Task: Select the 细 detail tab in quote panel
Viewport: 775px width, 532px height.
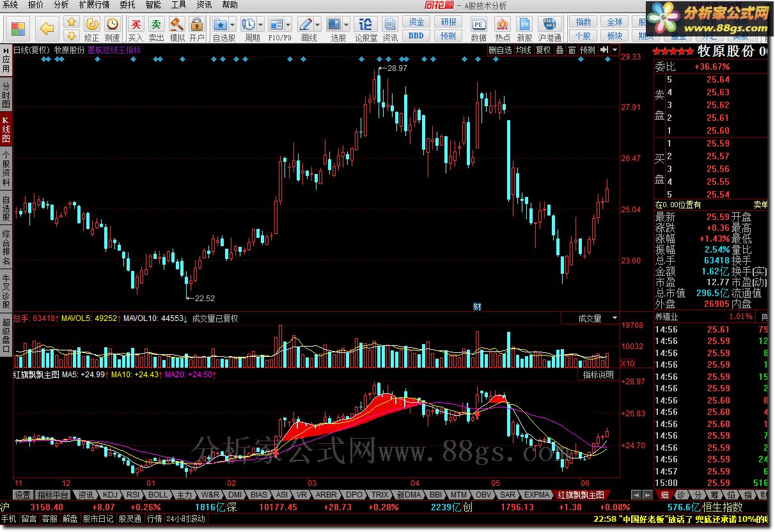Action: pyautogui.click(x=665, y=494)
